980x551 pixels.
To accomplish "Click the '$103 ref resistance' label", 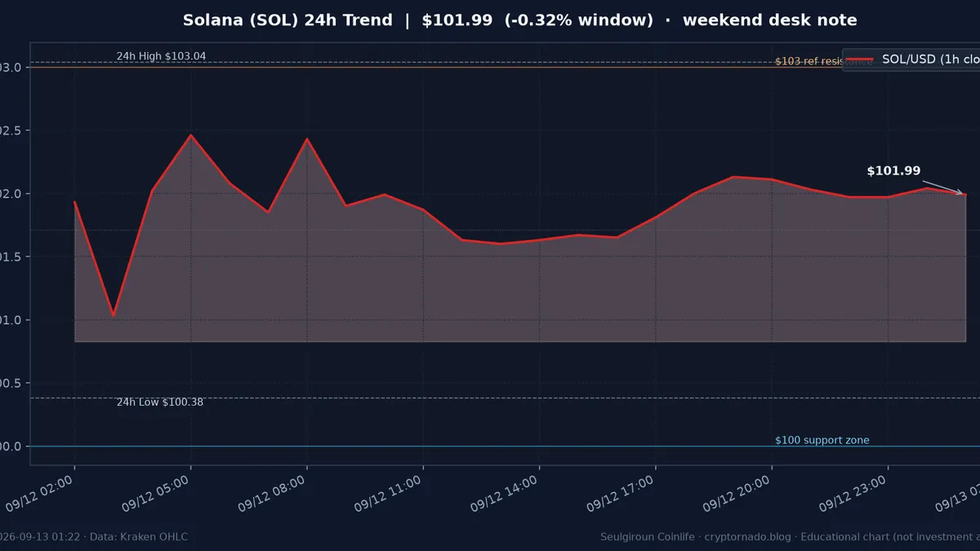I will [x=823, y=61].
